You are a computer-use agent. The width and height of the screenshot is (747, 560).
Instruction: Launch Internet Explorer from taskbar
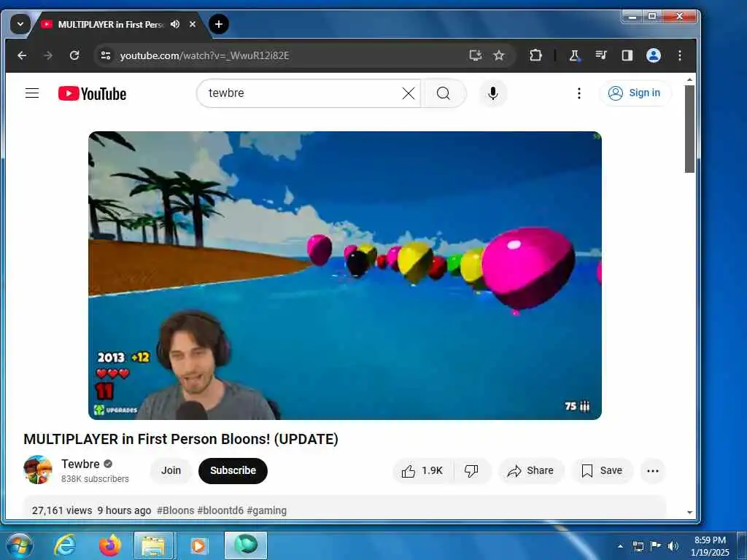64,545
